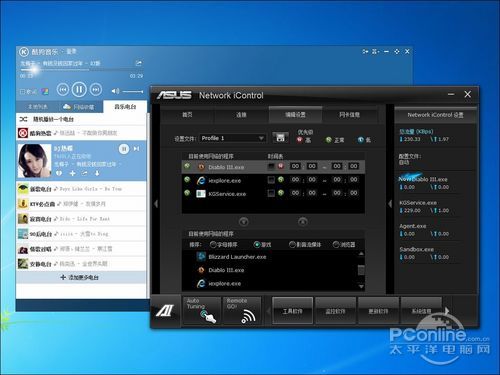Skip to next track in music player
The width and height of the screenshot is (500, 375).
click(x=96, y=90)
